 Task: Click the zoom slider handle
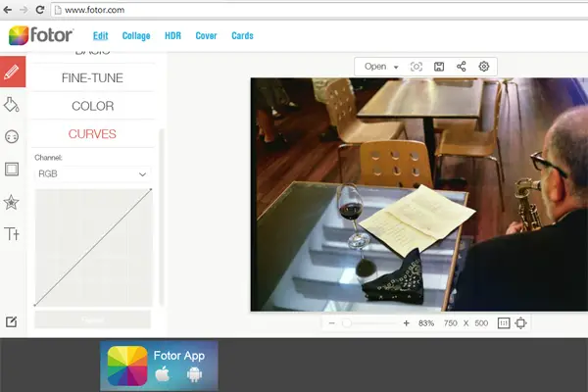pyautogui.click(x=347, y=323)
